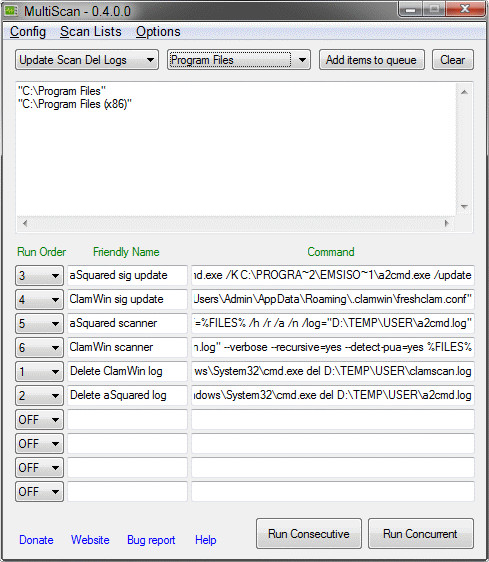Open run order dropdown for Delete aSquared log
Viewport: 489px width, 562px height.
pyautogui.click(x=39, y=396)
